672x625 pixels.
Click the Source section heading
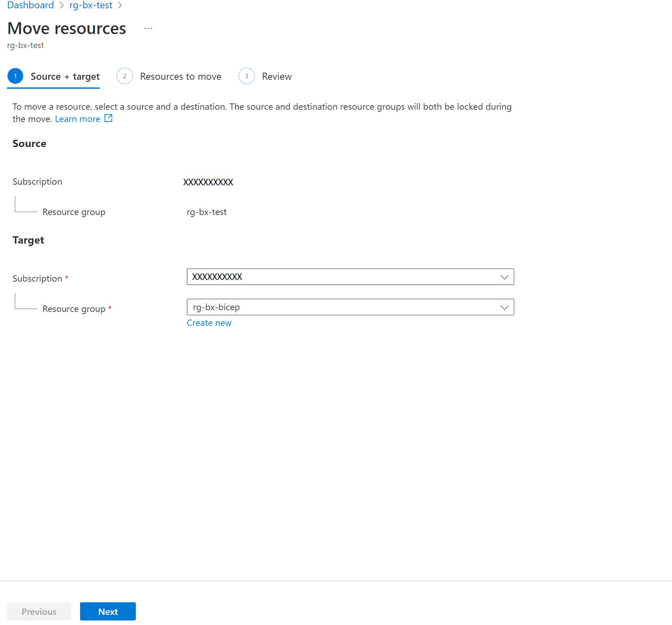tap(29, 143)
